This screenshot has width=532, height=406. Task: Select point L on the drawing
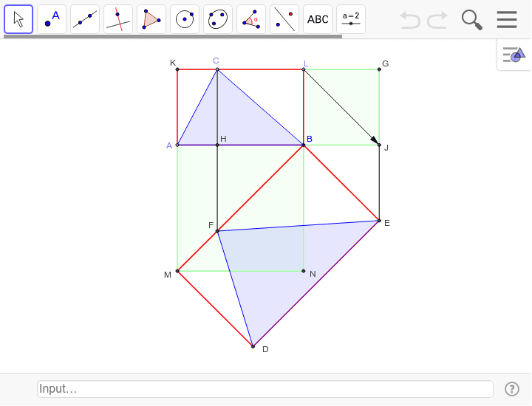click(304, 69)
